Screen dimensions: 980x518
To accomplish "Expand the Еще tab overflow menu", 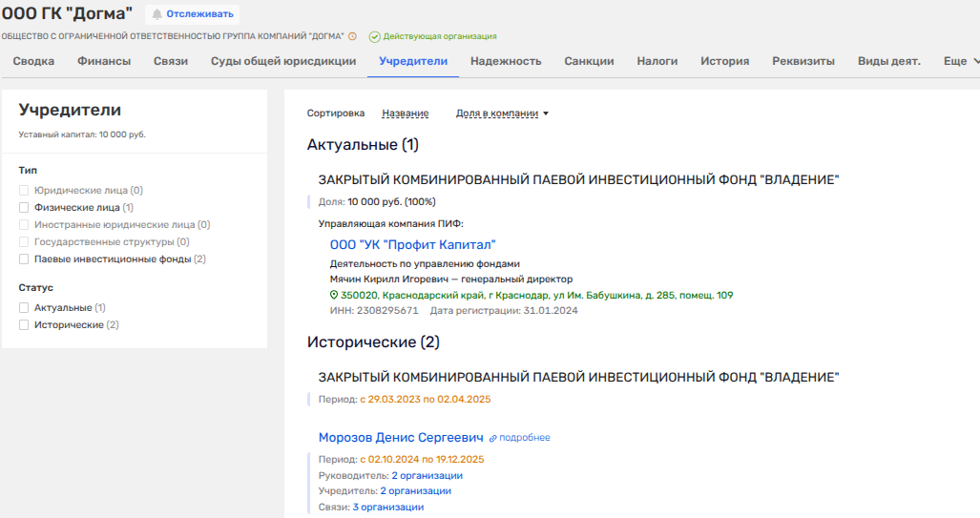I will (x=960, y=61).
